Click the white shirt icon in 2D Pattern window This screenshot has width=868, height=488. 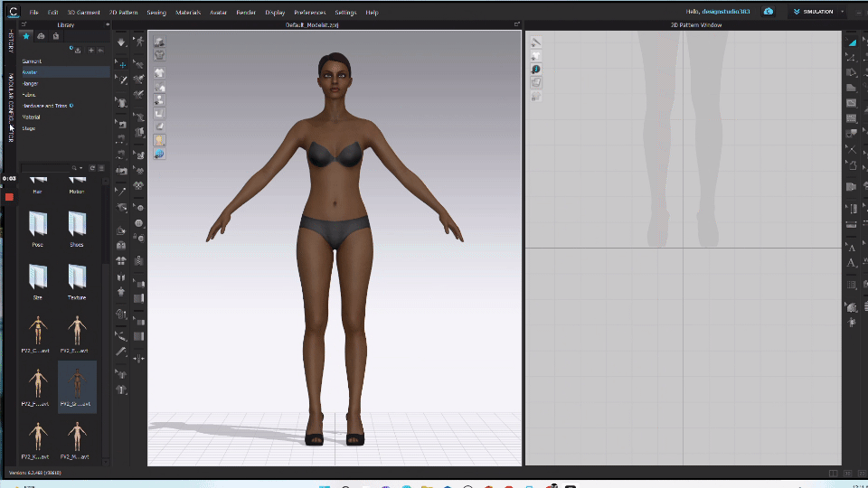(536, 56)
